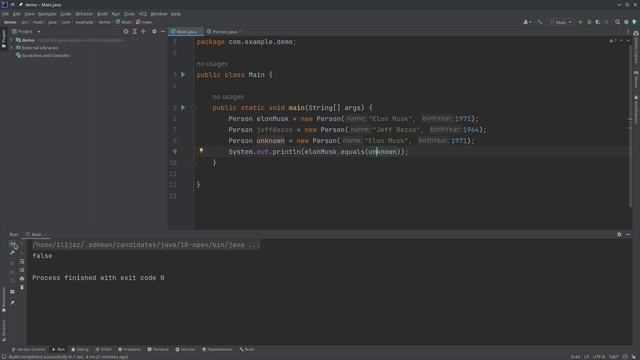Hide the Project tool window
640x360 pixels.
coord(163,31)
